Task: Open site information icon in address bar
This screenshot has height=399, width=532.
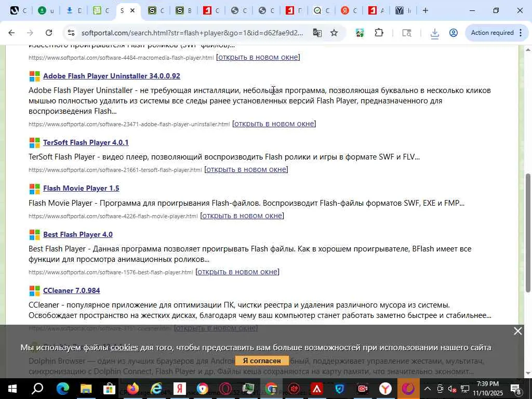Action: click(x=71, y=33)
